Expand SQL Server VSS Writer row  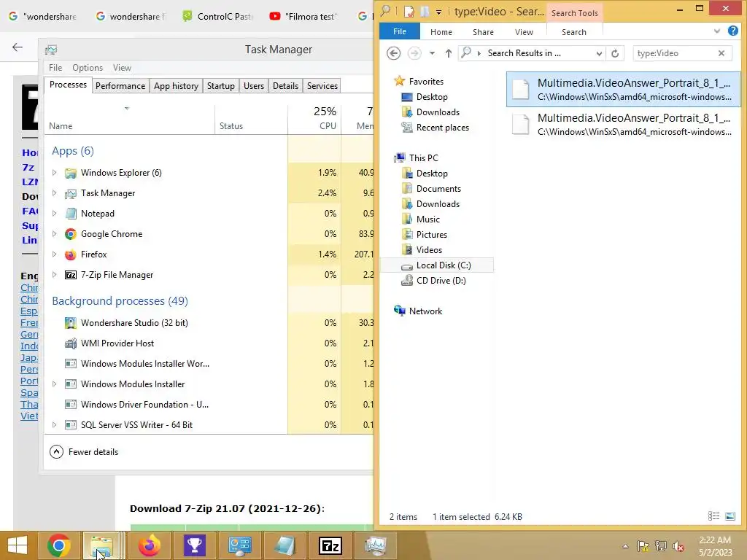pyautogui.click(x=54, y=425)
